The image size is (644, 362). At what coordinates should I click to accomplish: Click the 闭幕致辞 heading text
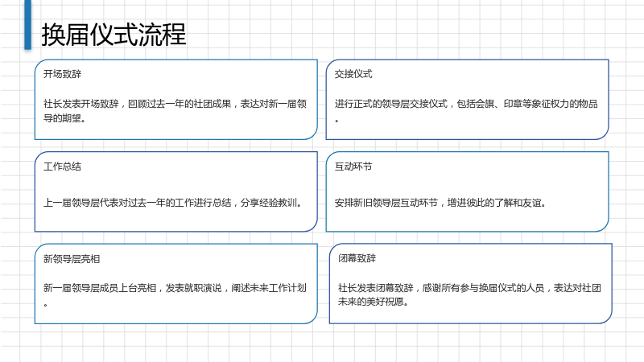pyautogui.click(x=357, y=258)
